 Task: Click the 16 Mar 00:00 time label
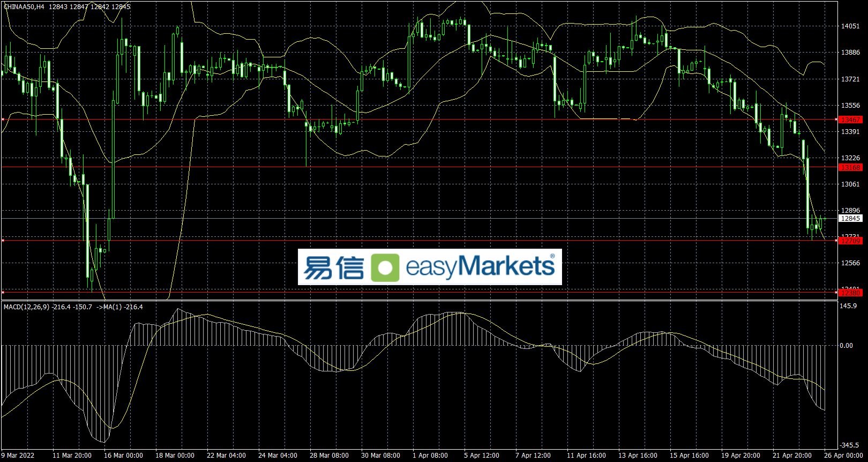click(123, 456)
